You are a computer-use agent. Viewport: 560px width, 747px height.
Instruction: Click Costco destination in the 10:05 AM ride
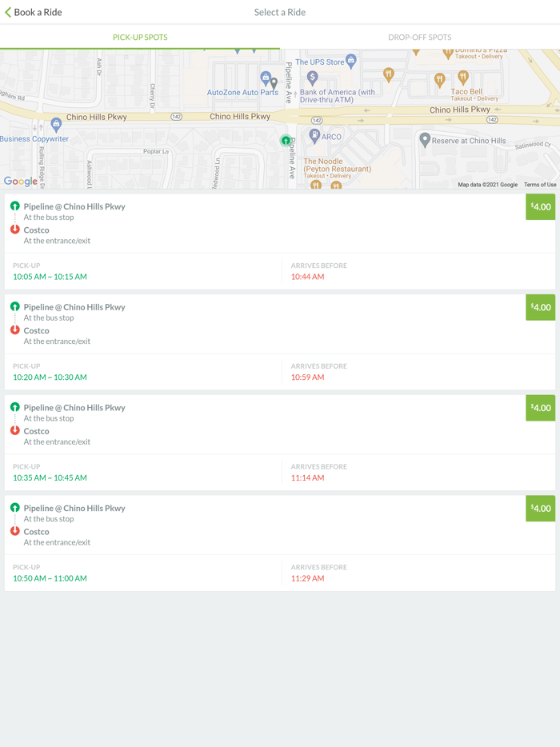click(36, 230)
